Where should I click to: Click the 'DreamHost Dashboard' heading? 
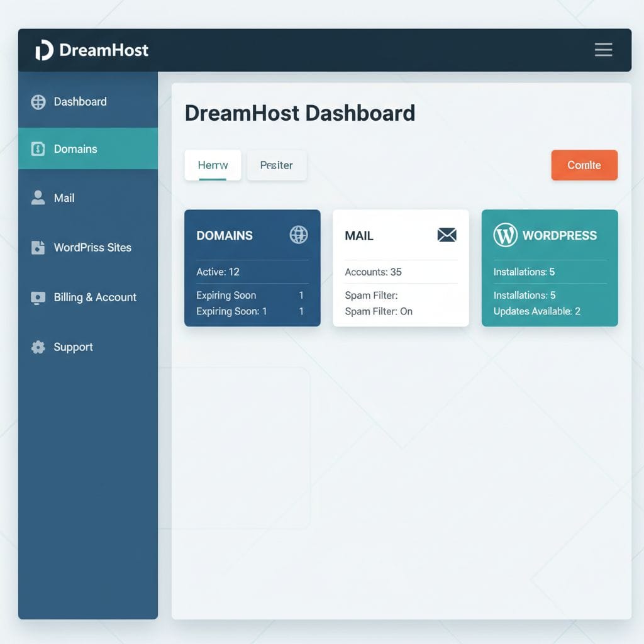click(x=300, y=113)
